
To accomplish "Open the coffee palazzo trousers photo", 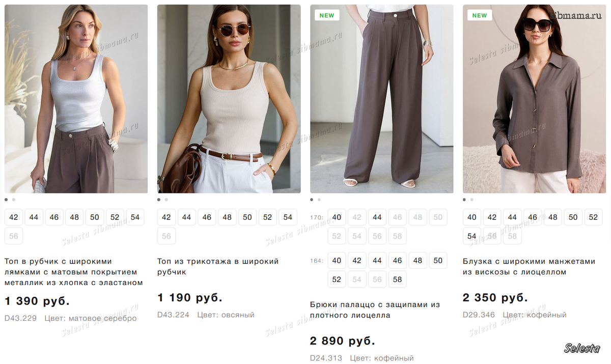I will 381,99.
